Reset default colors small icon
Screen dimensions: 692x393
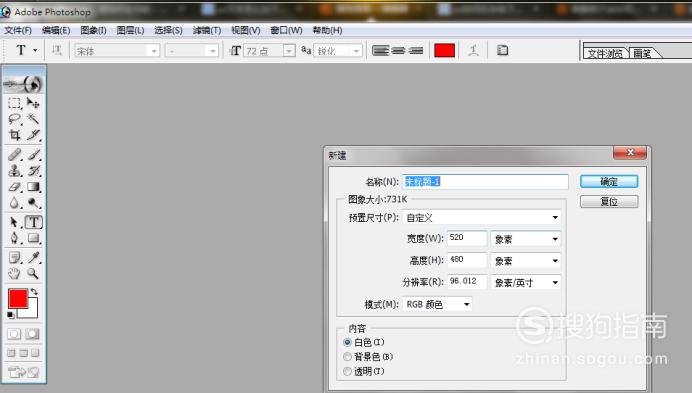click(11, 314)
